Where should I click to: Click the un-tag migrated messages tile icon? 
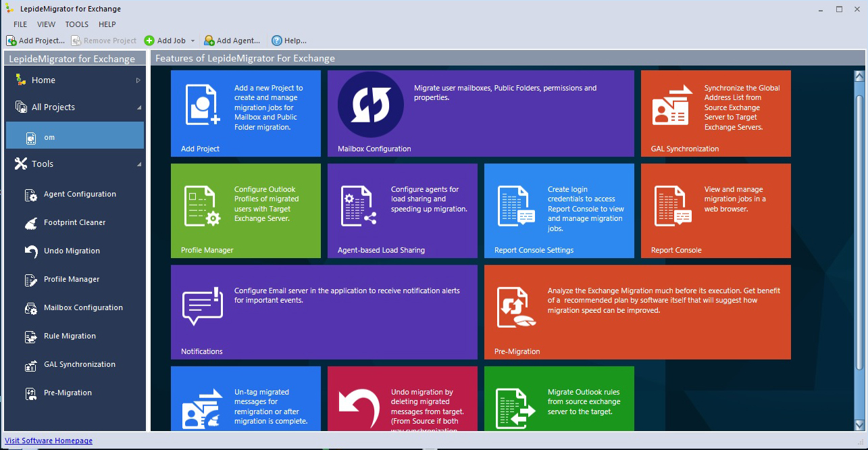tap(203, 409)
